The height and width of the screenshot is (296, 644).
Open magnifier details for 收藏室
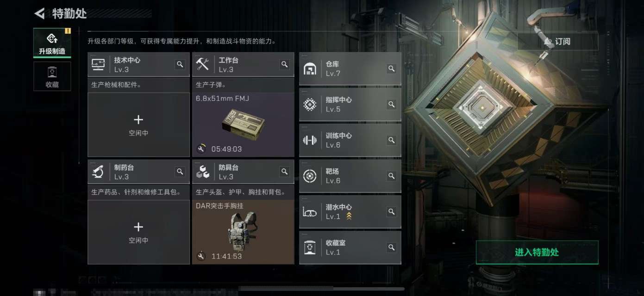click(392, 247)
